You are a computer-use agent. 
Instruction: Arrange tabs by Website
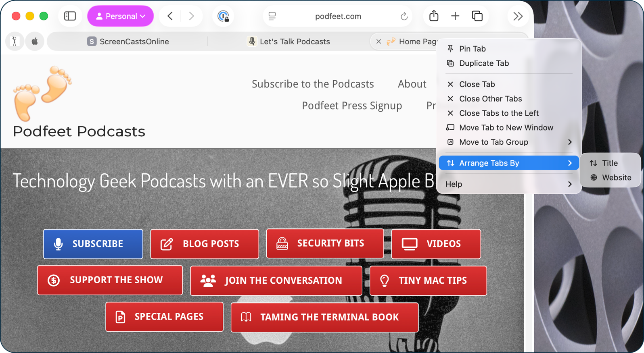click(610, 178)
